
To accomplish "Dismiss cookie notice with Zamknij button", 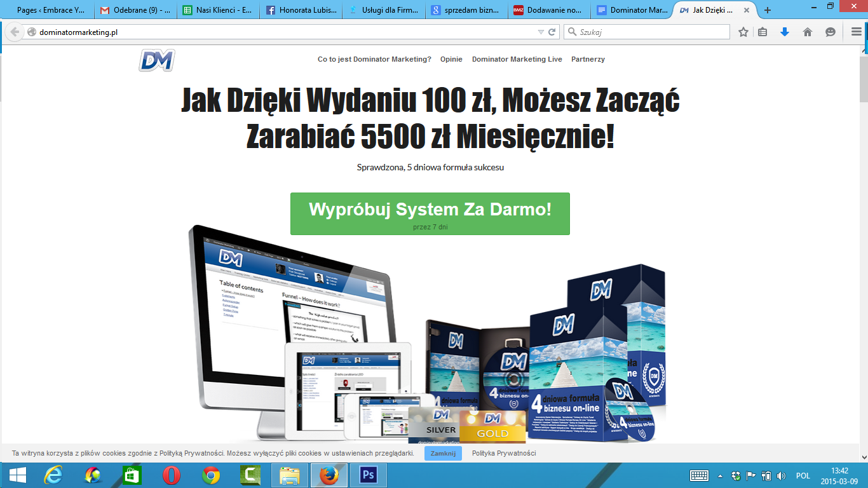I will click(443, 453).
